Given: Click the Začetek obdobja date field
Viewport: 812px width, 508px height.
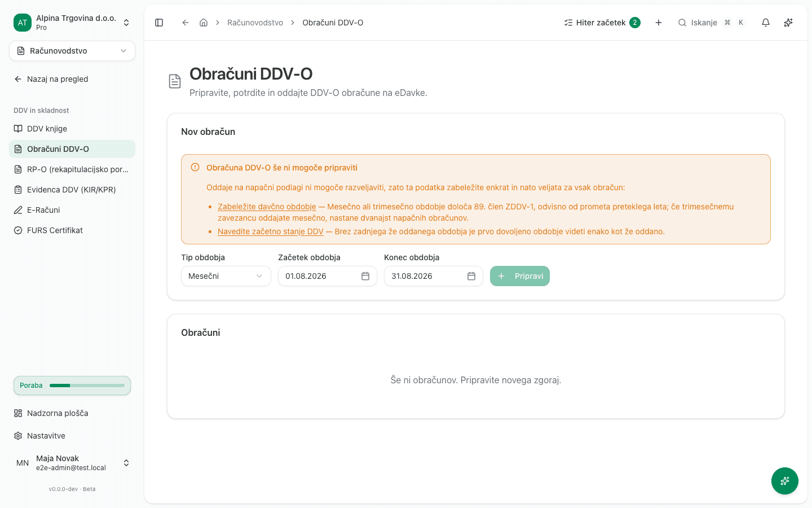Looking at the screenshot, I should point(328,276).
